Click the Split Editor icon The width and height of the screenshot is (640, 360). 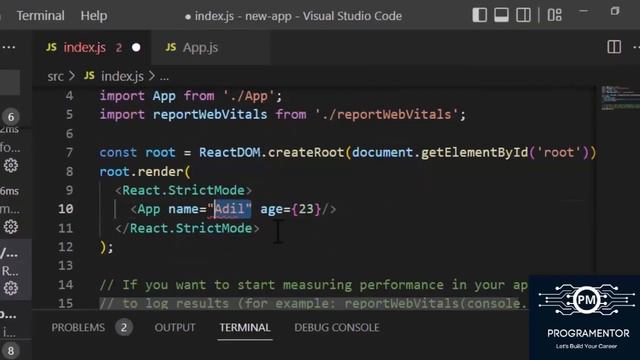(614, 47)
